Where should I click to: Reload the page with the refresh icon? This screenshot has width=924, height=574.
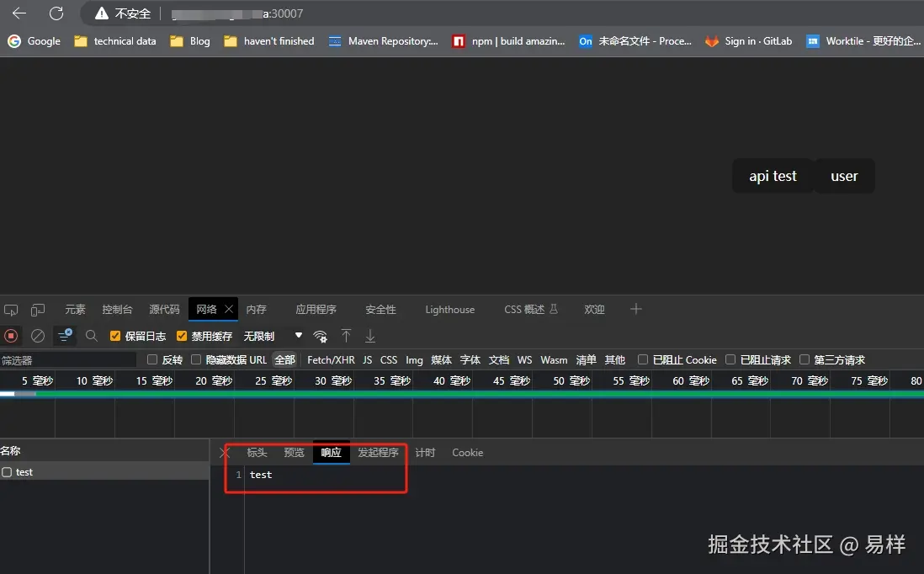[x=56, y=13]
